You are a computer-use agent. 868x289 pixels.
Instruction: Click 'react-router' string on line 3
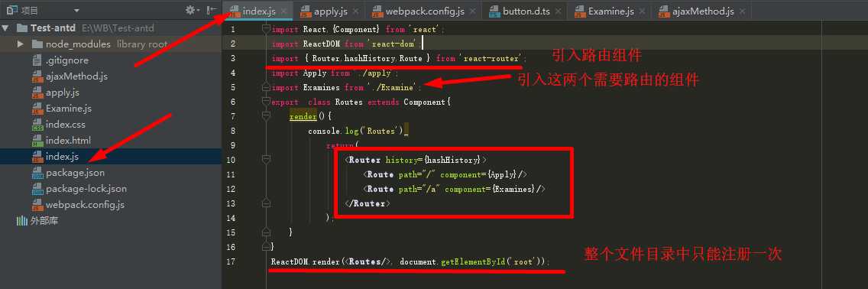pos(491,58)
